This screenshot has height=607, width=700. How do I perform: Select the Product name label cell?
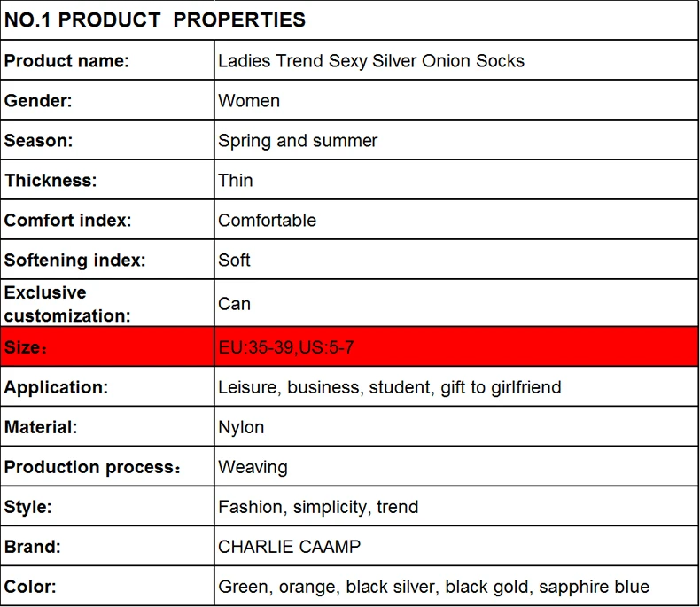point(107,60)
